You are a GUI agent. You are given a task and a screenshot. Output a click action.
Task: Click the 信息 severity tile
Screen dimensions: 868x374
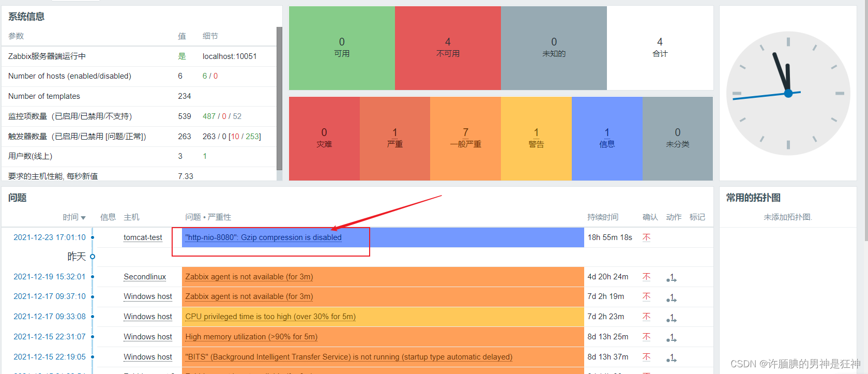click(x=607, y=139)
